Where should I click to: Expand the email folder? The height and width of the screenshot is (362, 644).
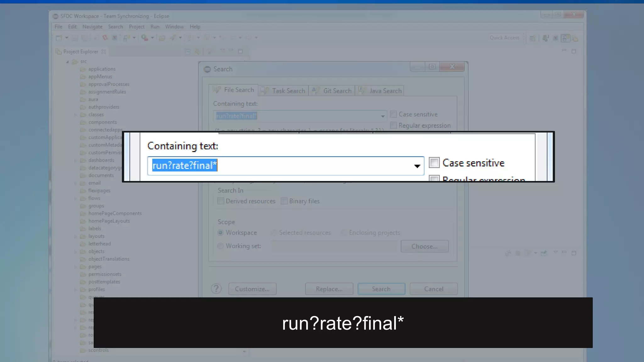75,183
